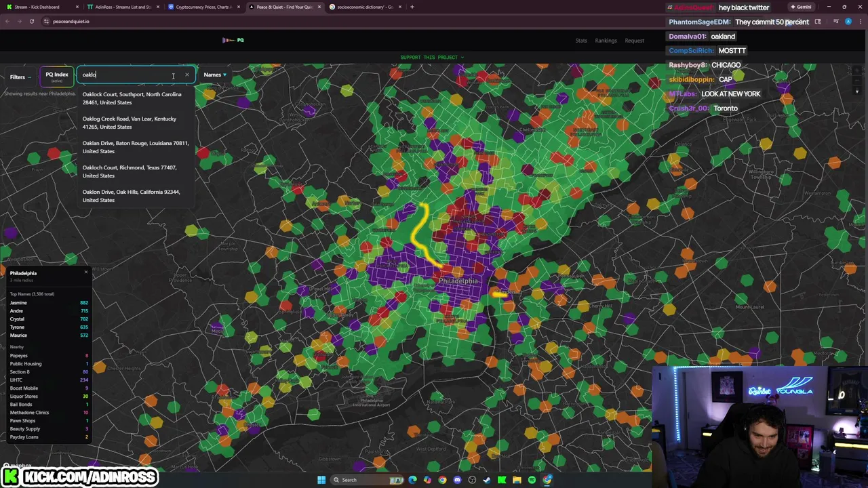Open a new browser tab
The width and height of the screenshot is (868, 488).
pos(412,7)
